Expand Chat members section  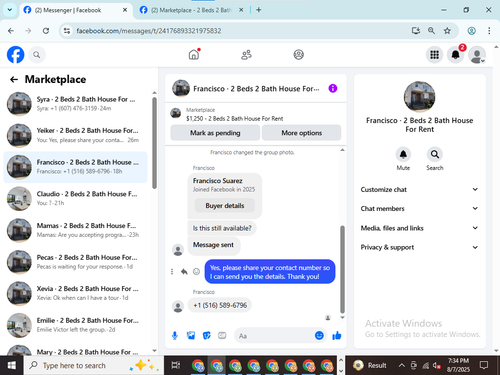click(x=419, y=208)
